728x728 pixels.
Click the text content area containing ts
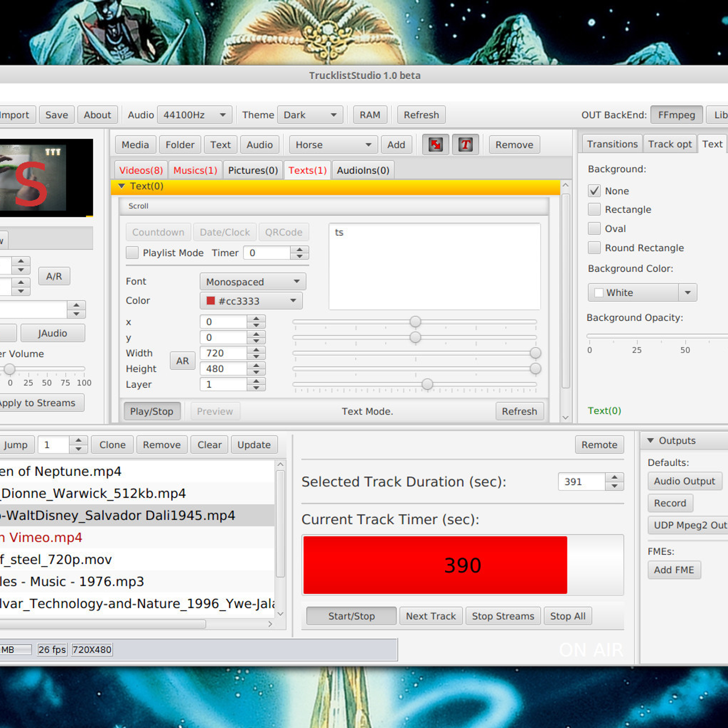point(435,267)
